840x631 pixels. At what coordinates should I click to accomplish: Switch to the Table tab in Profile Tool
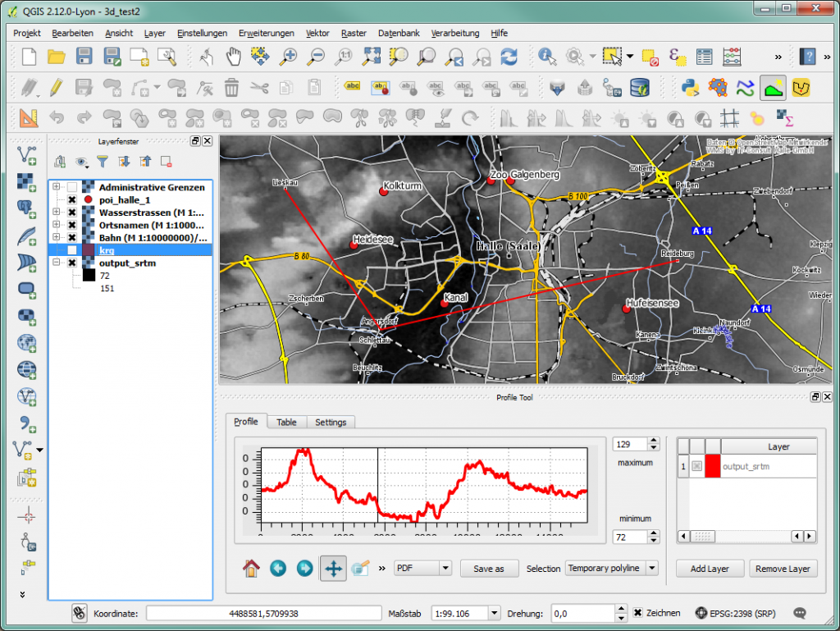point(286,422)
